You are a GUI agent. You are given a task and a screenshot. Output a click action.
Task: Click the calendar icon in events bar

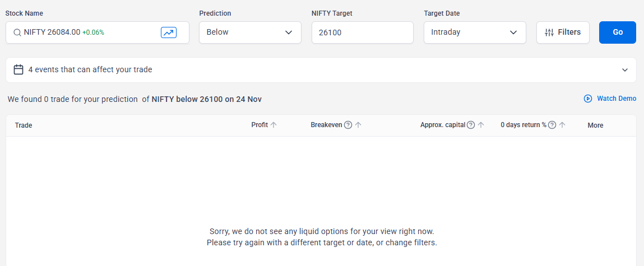click(18, 69)
